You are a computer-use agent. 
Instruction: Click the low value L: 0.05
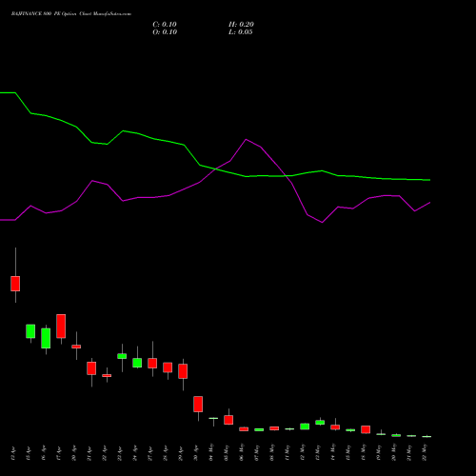241,32
